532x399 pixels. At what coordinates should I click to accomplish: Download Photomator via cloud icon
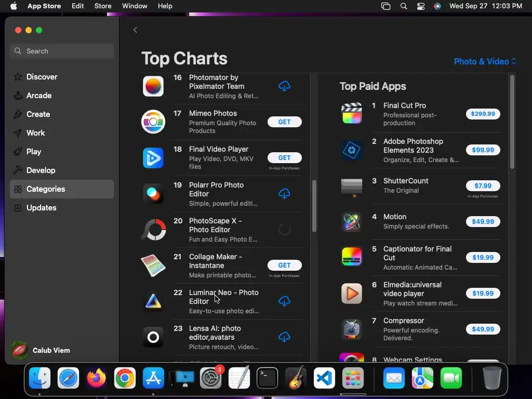click(284, 86)
